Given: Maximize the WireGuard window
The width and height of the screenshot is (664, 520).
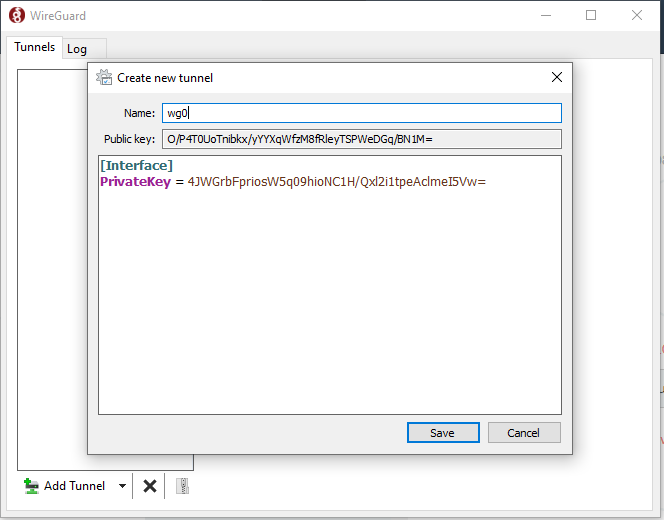Looking at the screenshot, I should 591,15.
